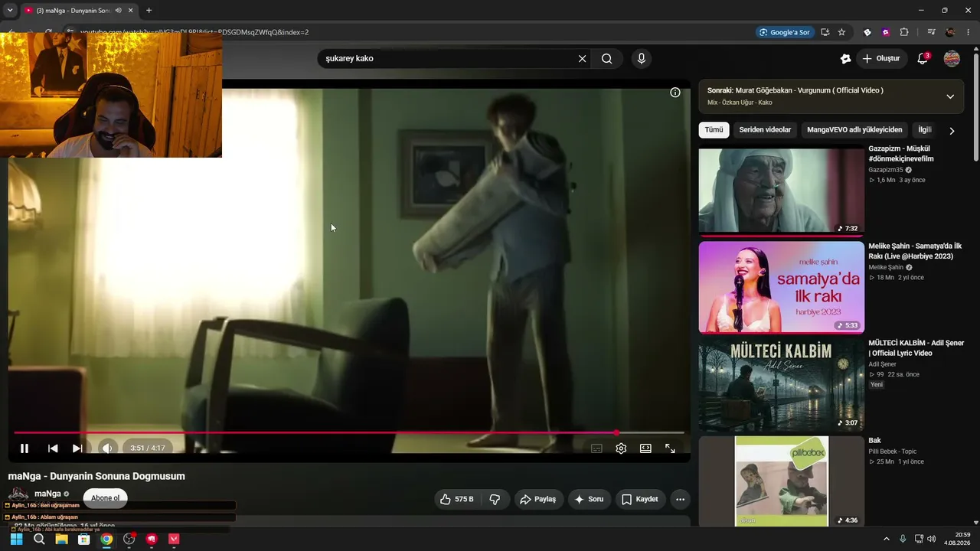Start voice search with microphone
The image size is (980, 551).
[x=642, y=59]
